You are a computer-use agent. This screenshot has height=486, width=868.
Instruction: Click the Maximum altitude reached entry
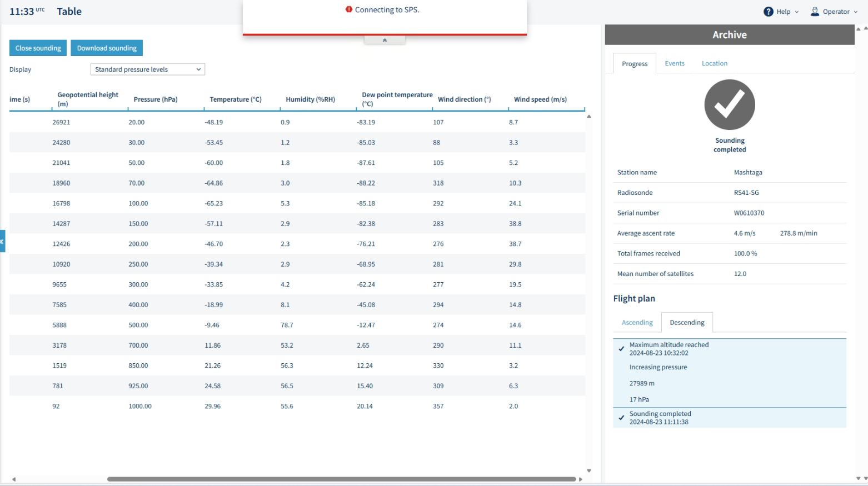point(669,349)
